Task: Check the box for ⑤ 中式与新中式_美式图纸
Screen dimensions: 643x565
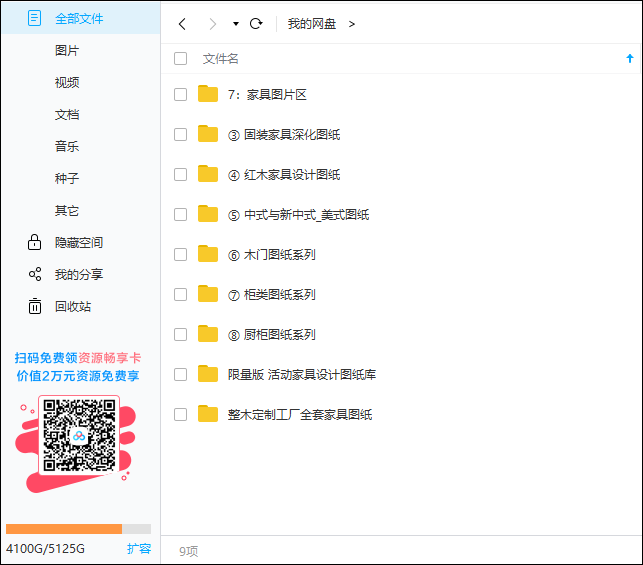Action: pyautogui.click(x=180, y=214)
